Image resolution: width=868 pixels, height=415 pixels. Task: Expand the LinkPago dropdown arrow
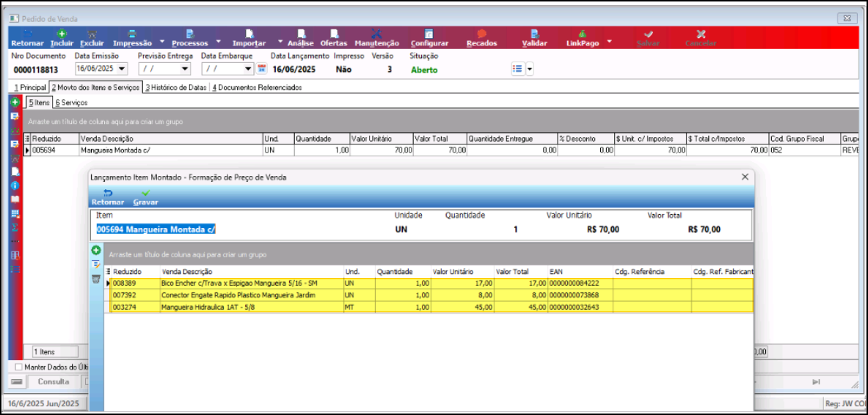[609, 42]
